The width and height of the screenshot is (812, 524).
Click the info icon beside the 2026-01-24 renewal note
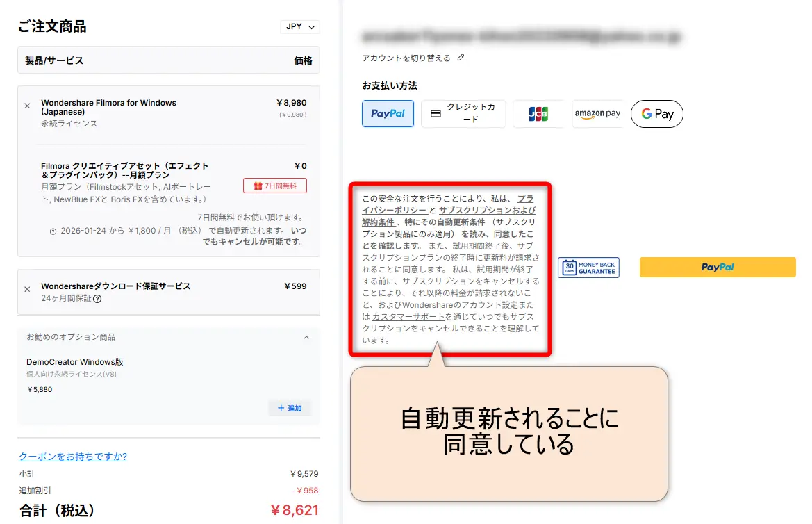tap(53, 231)
